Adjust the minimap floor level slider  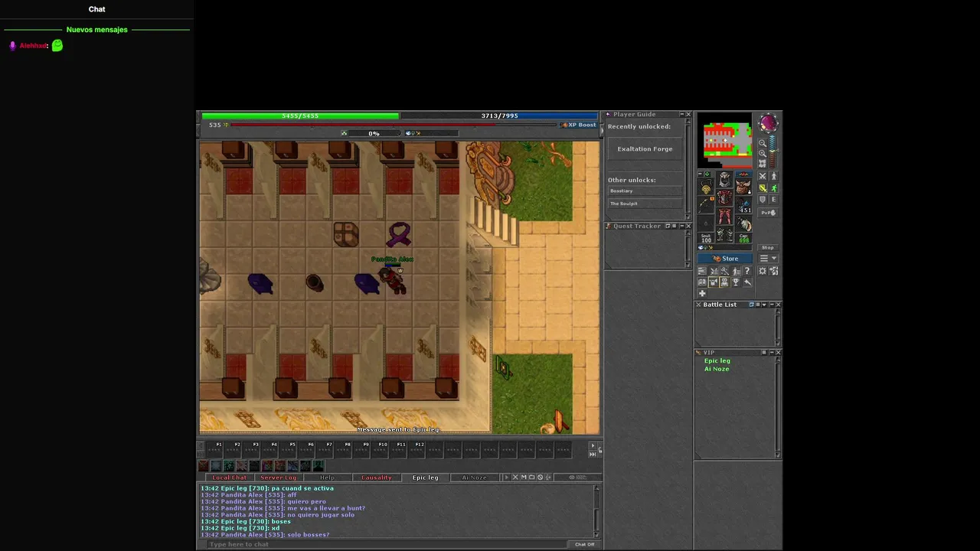click(x=773, y=152)
